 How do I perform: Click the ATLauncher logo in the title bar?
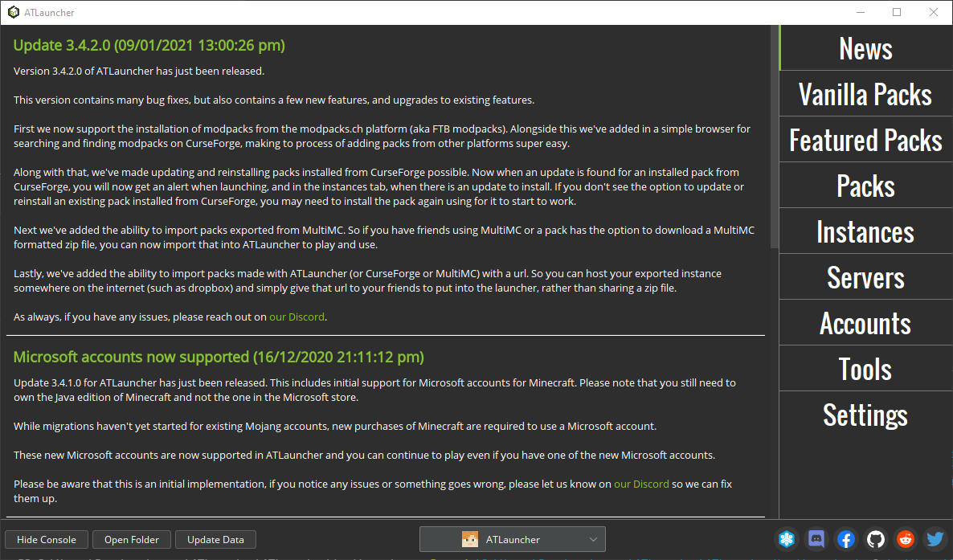point(12,12)
